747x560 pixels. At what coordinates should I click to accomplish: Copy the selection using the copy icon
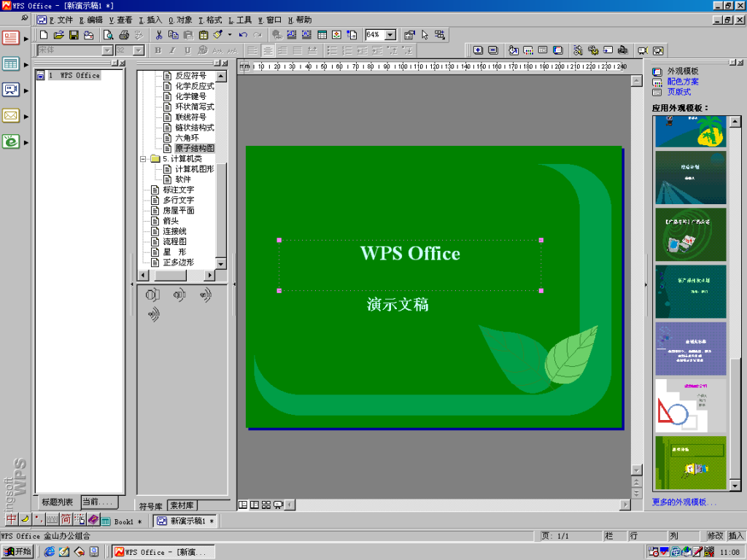point(174,35)
